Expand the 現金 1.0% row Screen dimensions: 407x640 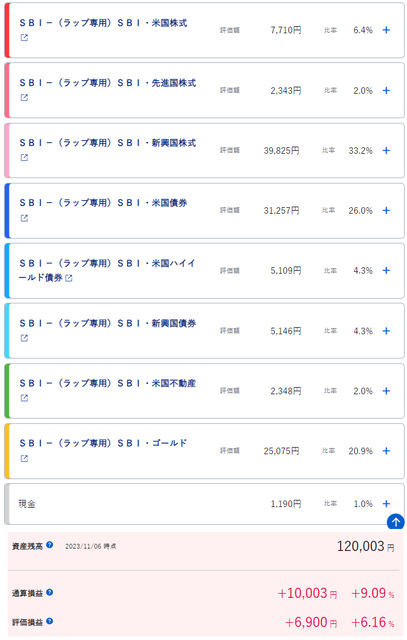pyautogui.click(x=386, y=504)
